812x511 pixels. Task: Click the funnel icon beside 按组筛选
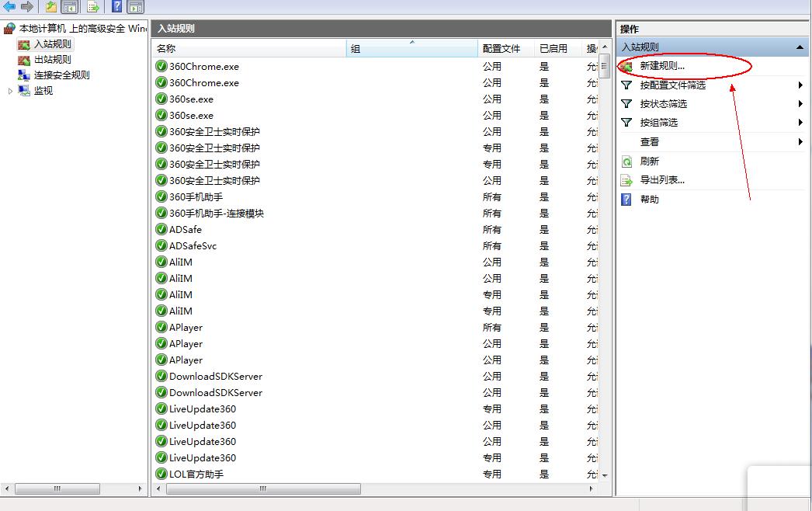pyautogui.click(x=626, y=122)
